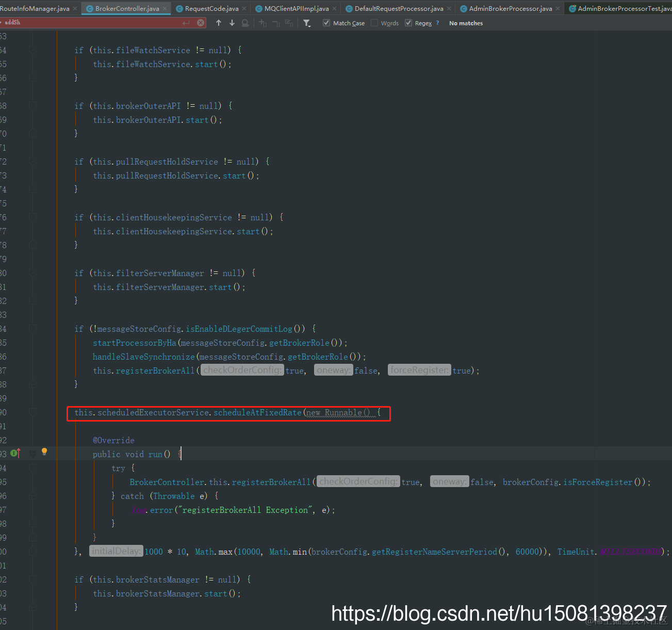Click new Runnable() anonymous class text
This screenshot has height=630, width=672.
(338, 412)
